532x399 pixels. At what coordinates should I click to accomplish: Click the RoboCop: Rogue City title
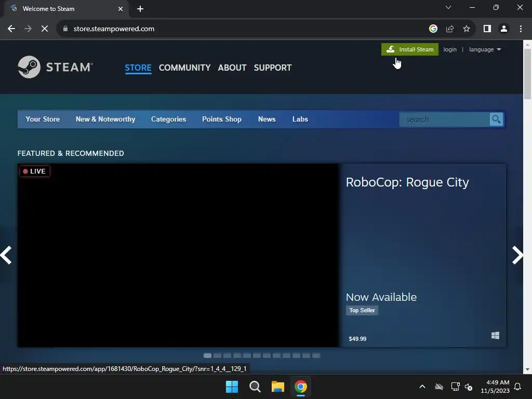(x=407, y=182)
